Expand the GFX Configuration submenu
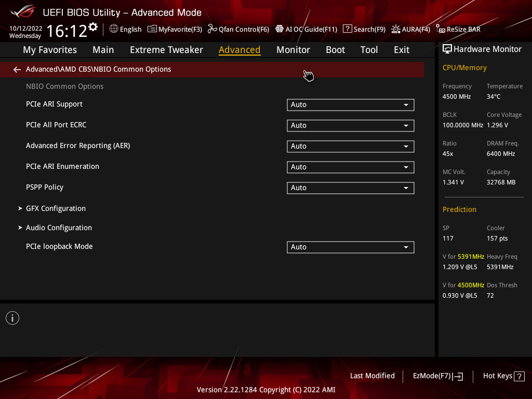This screenshot has height=399, width=532. coord(56,208)
